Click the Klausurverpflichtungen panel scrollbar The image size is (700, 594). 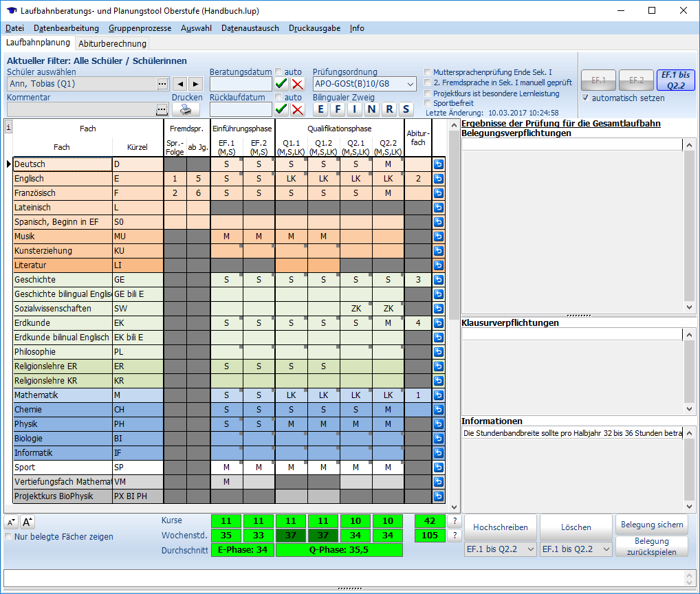689,372
